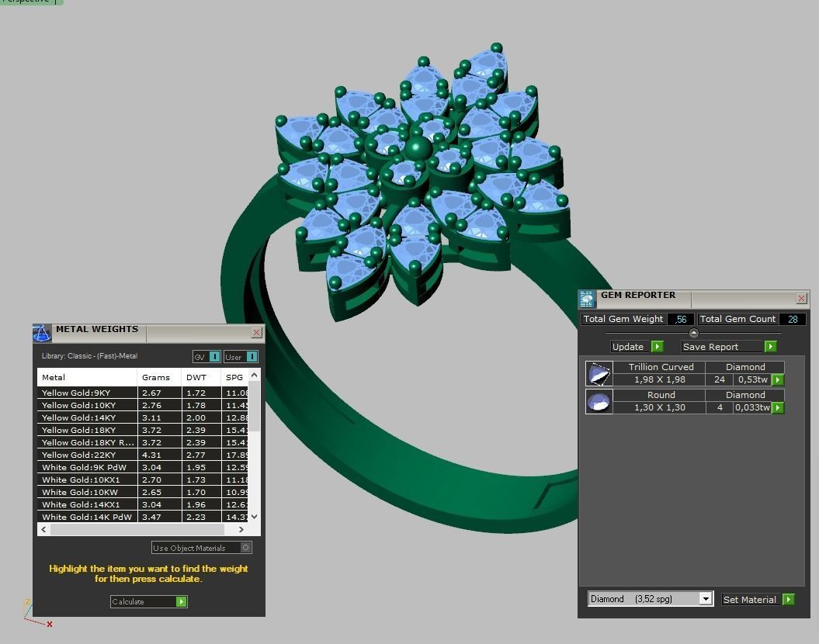Click the Metal Weights scale icon
This screenshot has height=644, width=819.
[x=42, y=332]
